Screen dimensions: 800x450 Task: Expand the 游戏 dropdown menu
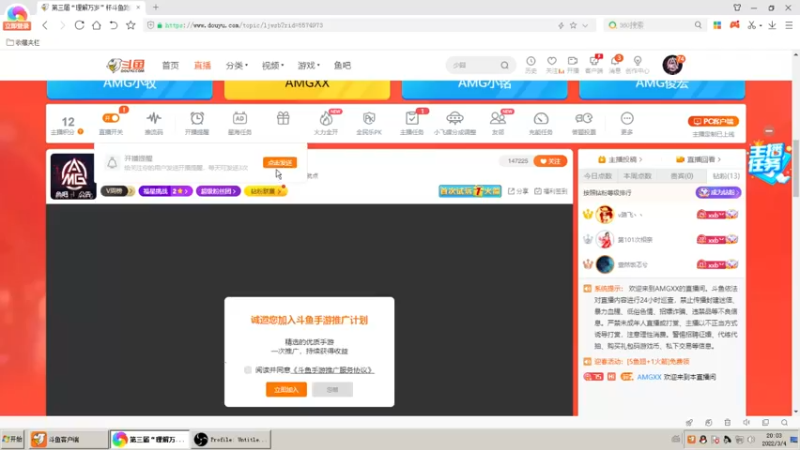309,65
